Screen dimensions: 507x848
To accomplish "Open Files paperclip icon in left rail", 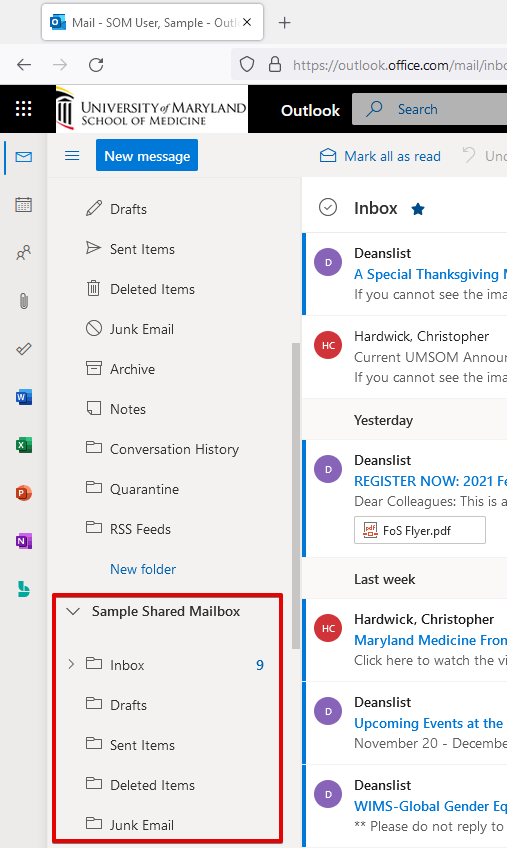I will (23, 301).
